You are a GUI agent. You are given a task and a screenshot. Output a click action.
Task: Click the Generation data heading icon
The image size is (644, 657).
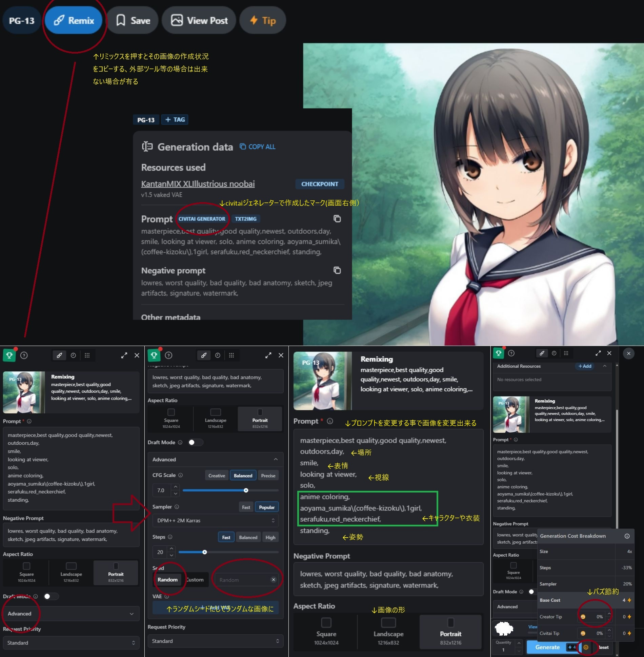click(x=147, y=147)
